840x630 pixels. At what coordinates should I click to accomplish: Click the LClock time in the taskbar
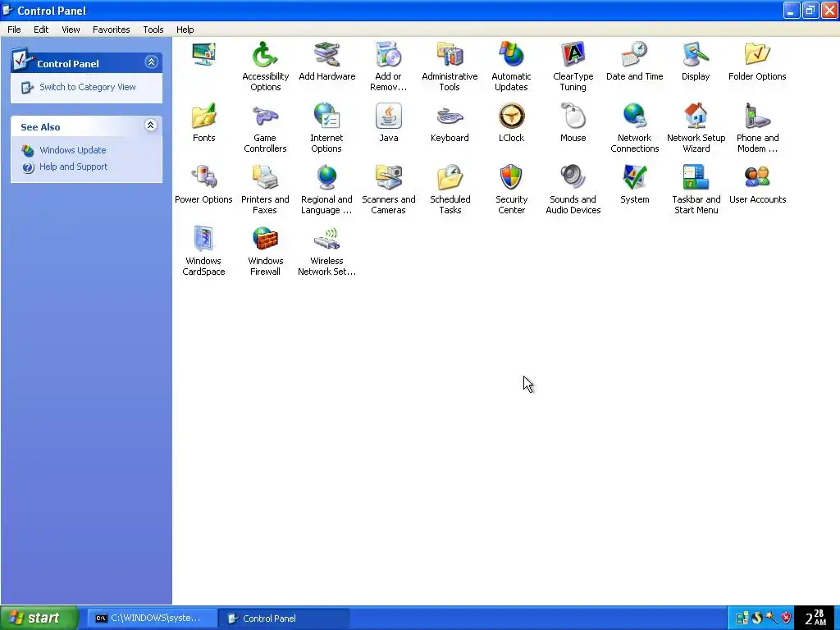tap(816, 618)
